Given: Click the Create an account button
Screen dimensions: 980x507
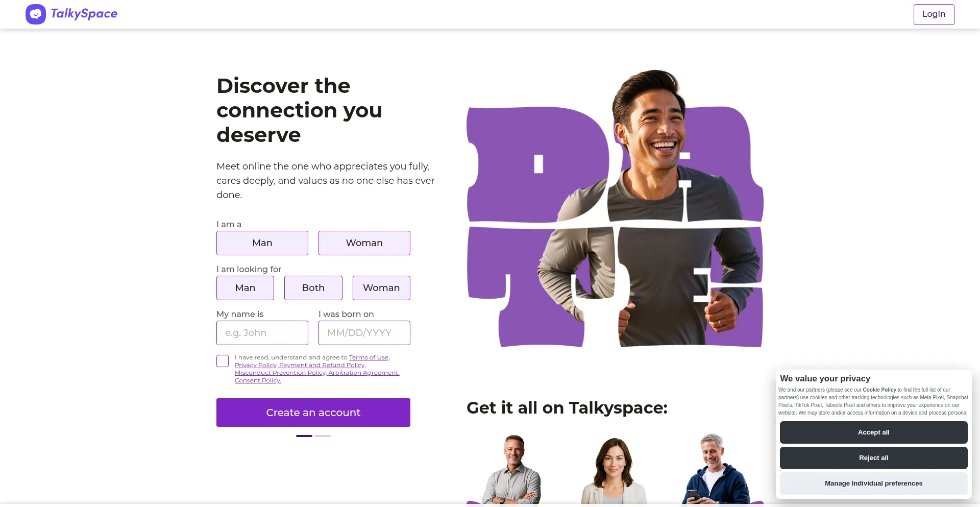Looking at the screenshot, I should [313, 413].
